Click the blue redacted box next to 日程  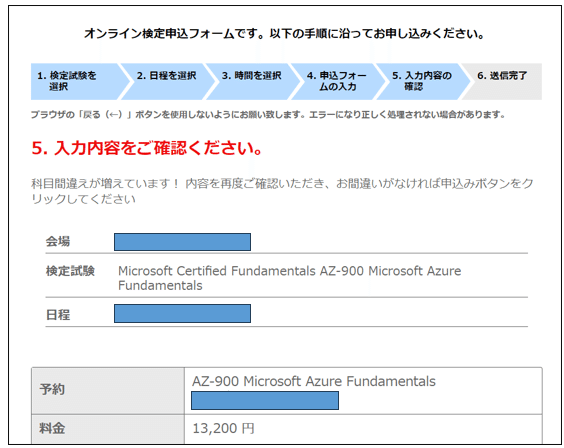coord(182,314)
